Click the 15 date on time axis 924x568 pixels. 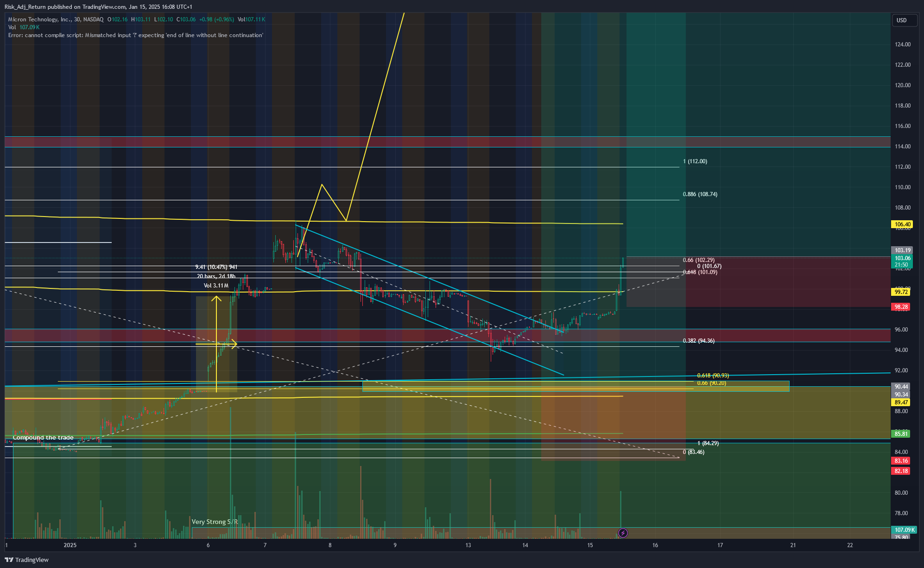pyautogui.click(x=590, y=545)
